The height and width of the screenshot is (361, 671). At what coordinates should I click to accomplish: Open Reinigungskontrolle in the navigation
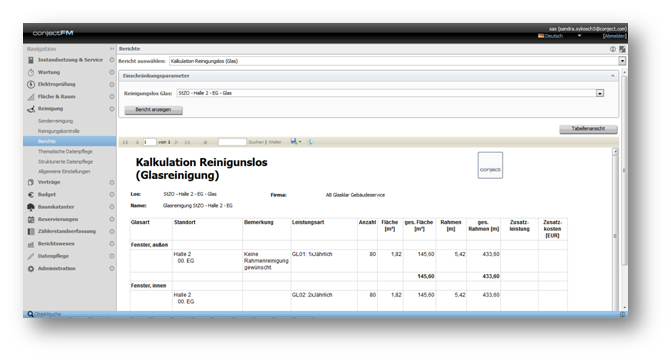click(x=59, y=131)
